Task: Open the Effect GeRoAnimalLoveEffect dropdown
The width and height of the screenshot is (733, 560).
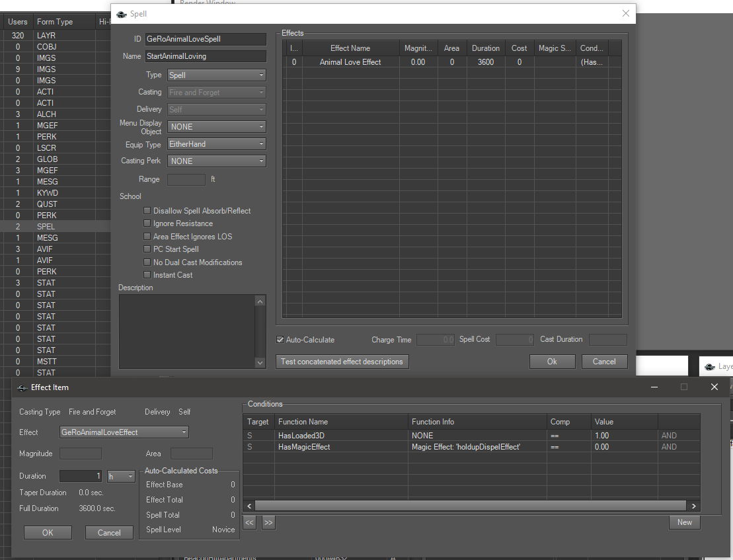Action: pyautogui.click(x=124, y=432)
